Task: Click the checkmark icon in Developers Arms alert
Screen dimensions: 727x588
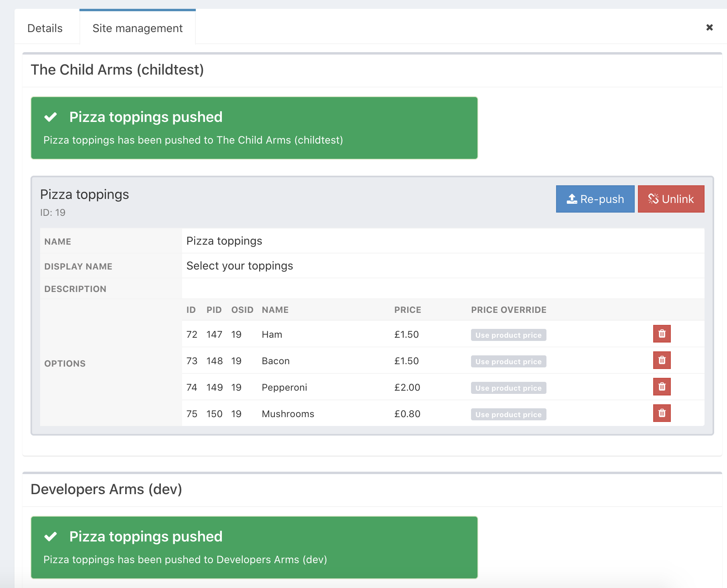Action: pos(51,537)
